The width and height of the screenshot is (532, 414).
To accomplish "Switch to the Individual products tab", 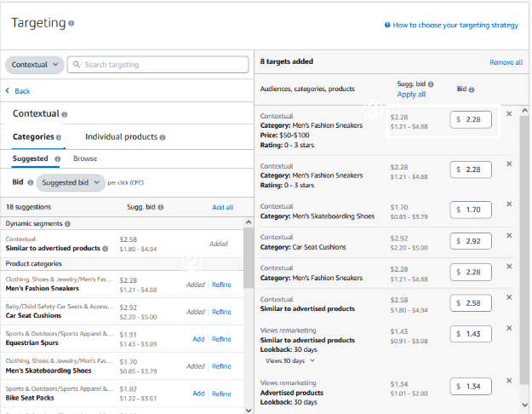I will click(x=120, y=137).
